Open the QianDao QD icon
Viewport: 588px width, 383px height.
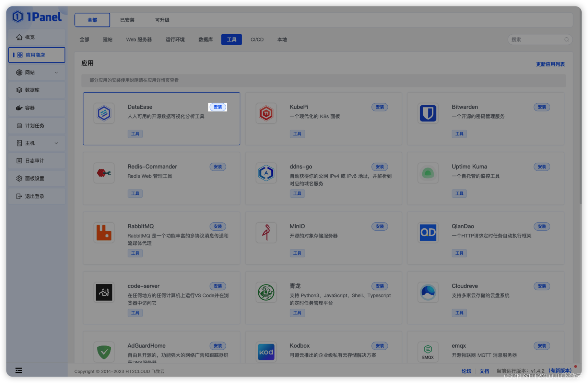point(428,233)
